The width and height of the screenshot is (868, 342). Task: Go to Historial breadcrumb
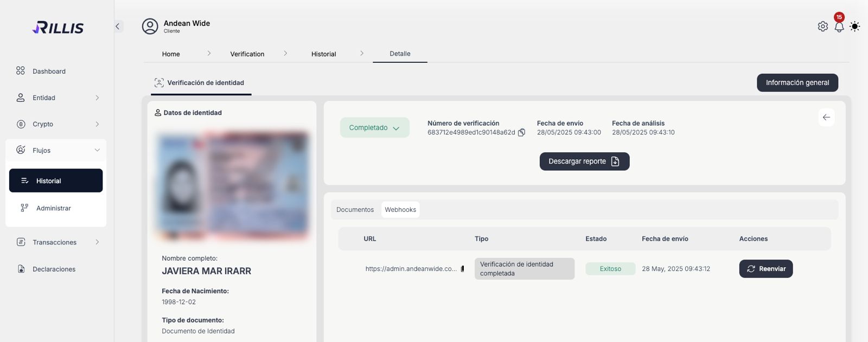[324, 54]
